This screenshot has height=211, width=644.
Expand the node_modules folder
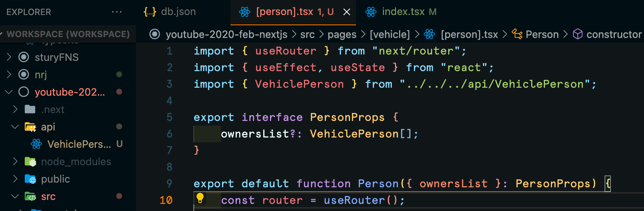pyautogui.click(x=15, y=162)
